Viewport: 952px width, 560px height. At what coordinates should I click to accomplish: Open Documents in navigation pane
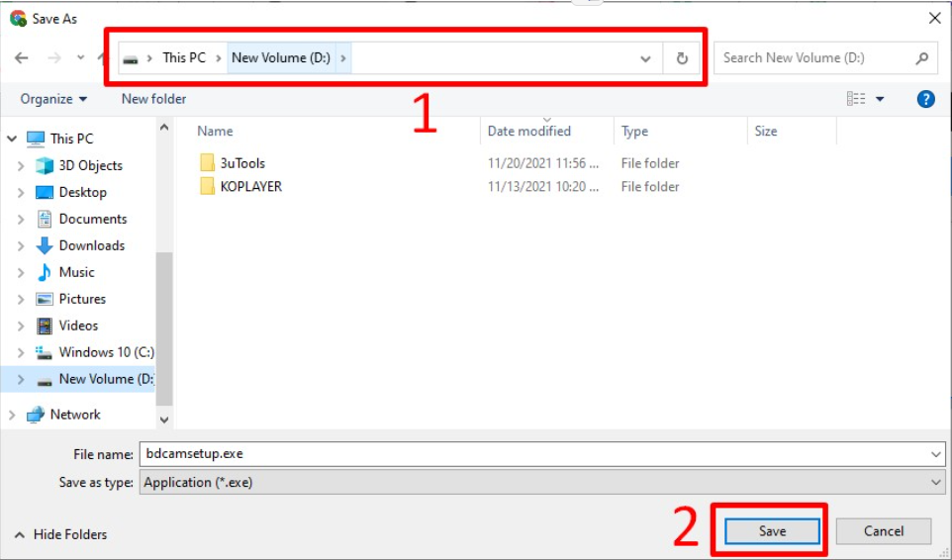pos(93,219)
